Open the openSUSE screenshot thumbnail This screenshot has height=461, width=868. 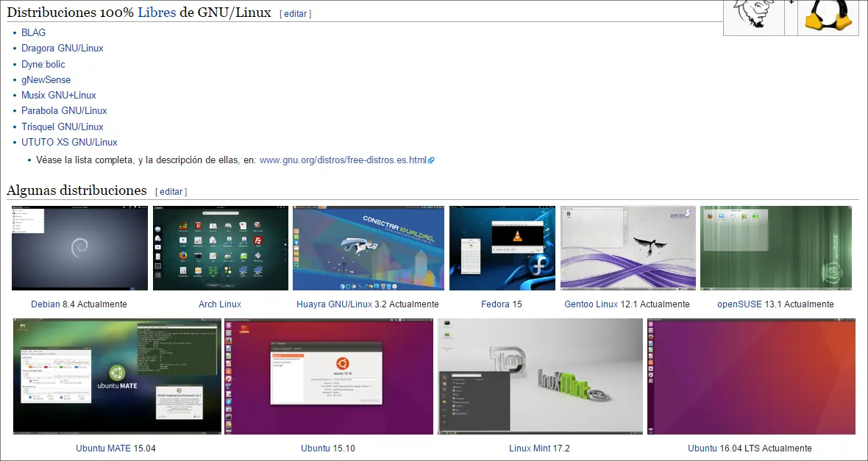coord(775,248)
